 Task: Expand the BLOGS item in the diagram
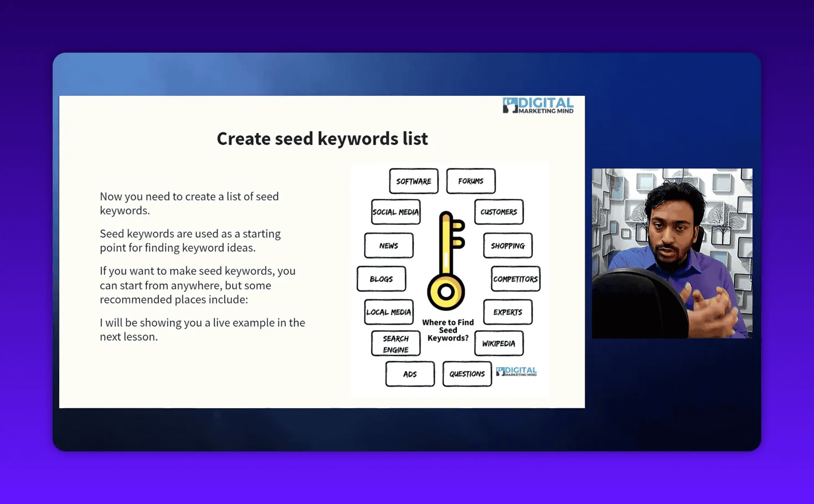click(x=381, y=279)
